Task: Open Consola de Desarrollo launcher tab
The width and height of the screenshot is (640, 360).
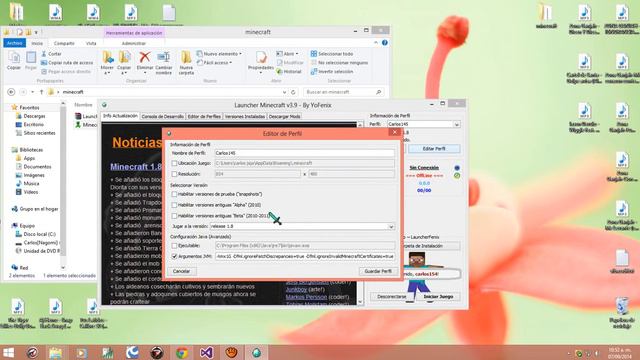Action: point(162,116)
